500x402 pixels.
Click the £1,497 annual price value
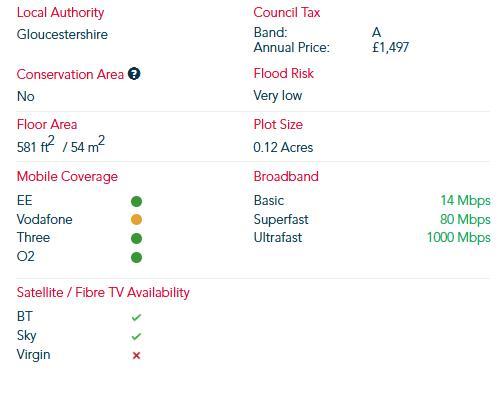point(390,47)
